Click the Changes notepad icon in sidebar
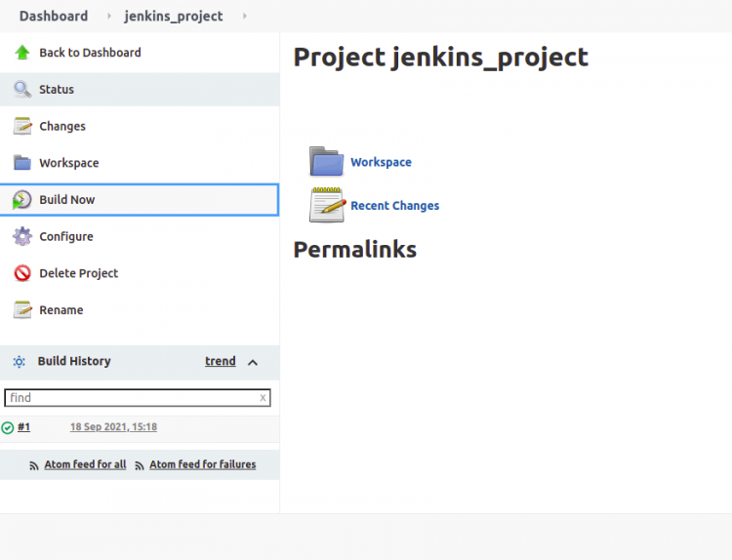732x560 pixels. point(21,126)
